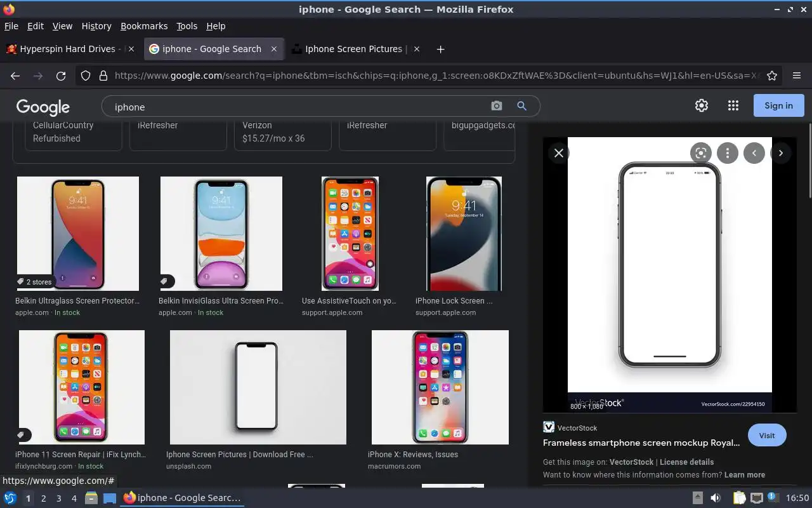Click the VectorStock favicon icon
Screen dimensions: 812x508
549,427
